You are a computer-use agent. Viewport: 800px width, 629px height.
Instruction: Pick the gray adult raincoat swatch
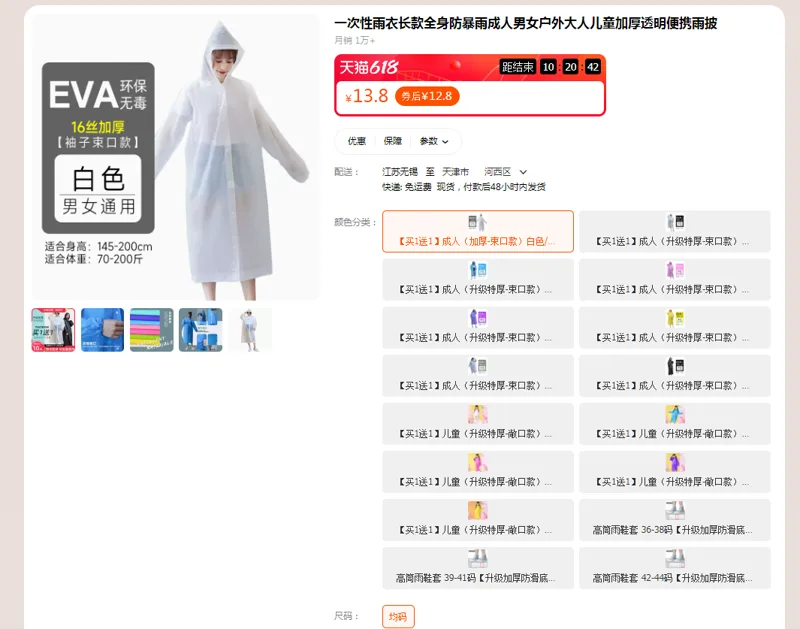[478, 375]
